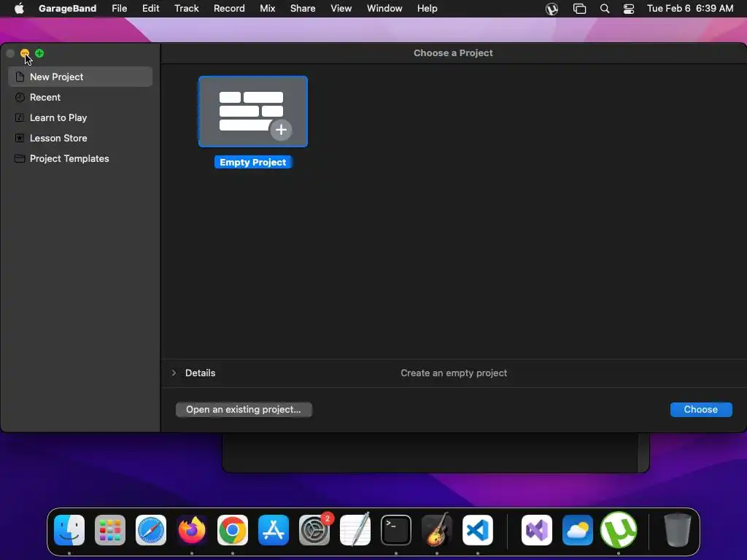Open Control Center in menu bar

click(x=629, y=9)
